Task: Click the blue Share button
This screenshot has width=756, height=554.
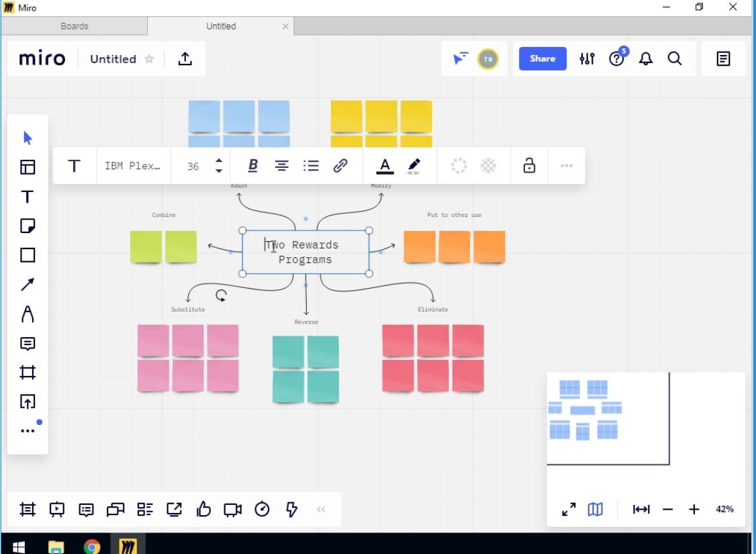Action: point(542,59)
